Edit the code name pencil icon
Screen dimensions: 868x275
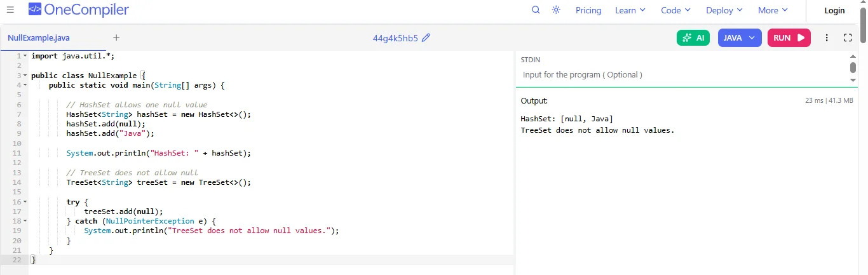[x=426, y=37]
